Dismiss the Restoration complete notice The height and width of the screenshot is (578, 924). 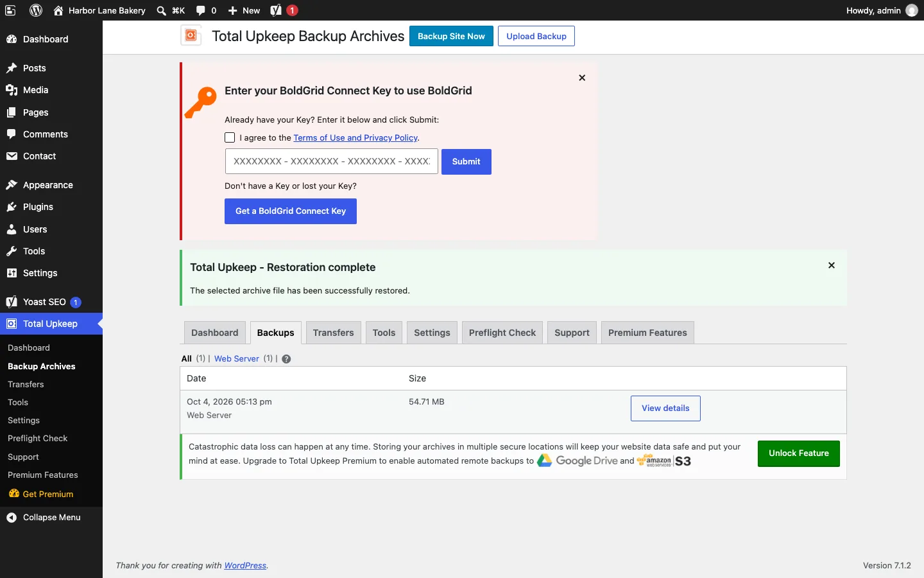tap(832, 265)
